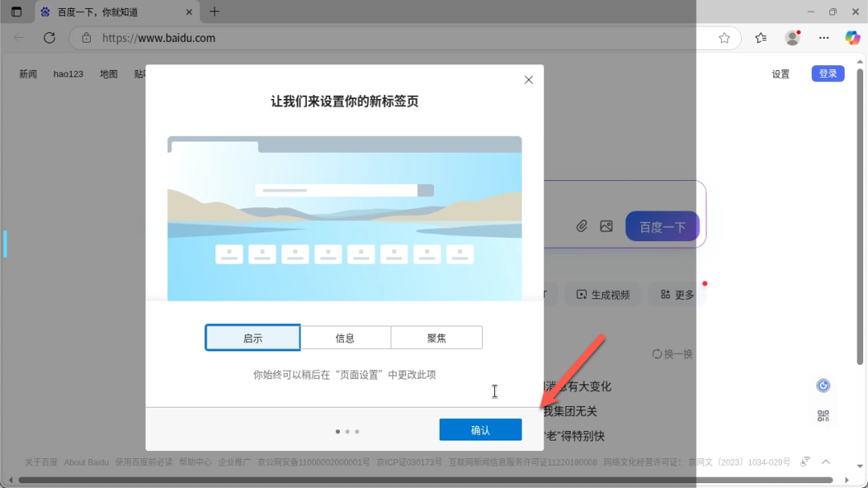Open the 新闻 navigation link

click(x=28, y=74)
